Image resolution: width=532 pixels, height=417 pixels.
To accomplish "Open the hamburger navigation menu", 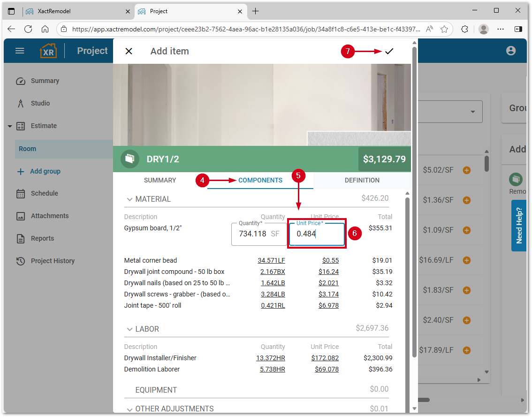I will click(x=20, y=51).
